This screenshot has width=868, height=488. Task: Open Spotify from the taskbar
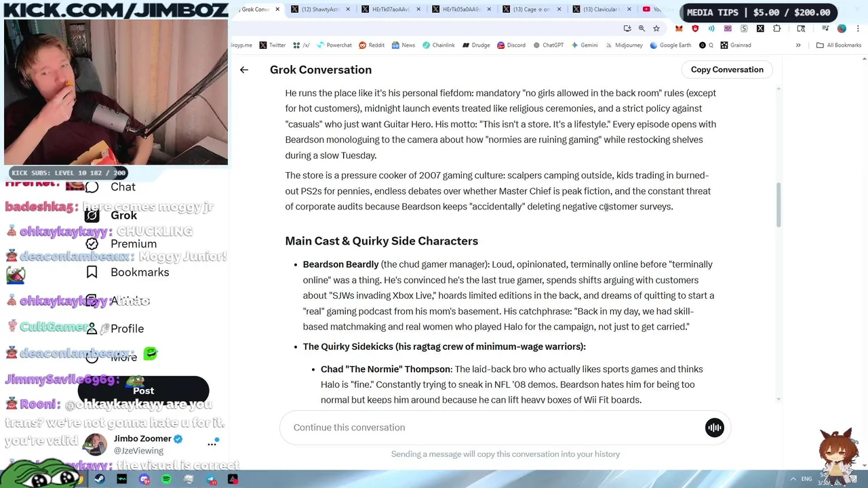point(167,479)
